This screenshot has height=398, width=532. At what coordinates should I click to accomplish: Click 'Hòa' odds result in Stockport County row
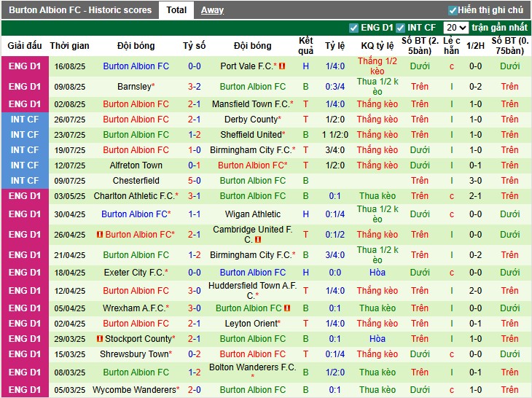click(378, 339)
